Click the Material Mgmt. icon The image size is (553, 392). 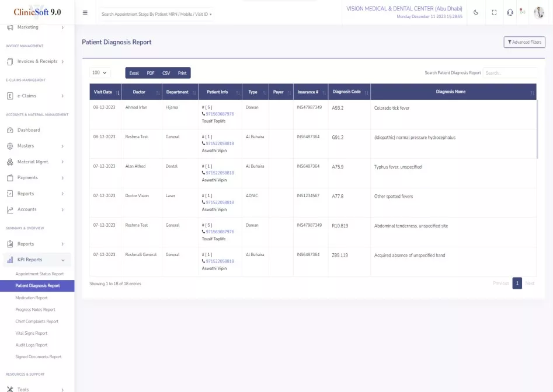(10, 162)
